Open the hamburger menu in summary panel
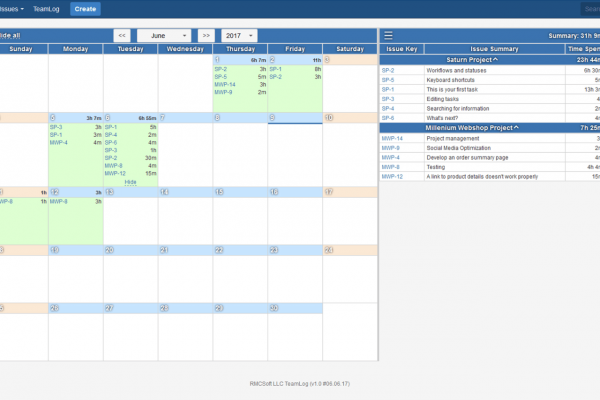The height and width of the screenshot is (400, 600). [388, 36]
